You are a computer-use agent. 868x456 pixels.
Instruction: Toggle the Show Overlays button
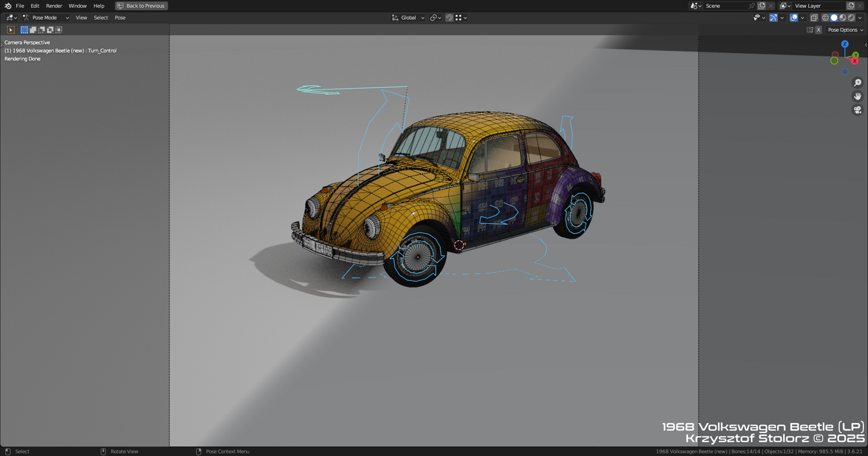pyautogui.click(x=794, y=18)
